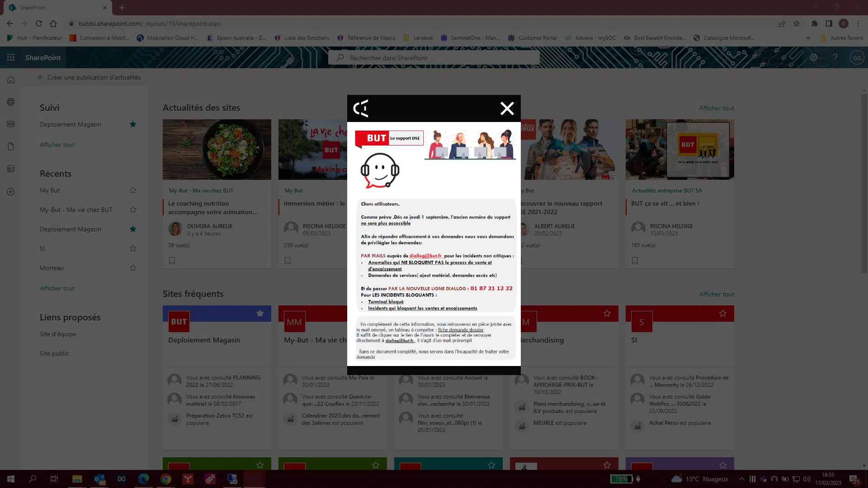Bookmark the Immersion métier news article
Image resolution: width=868 pixels, height=488 pixels.
click(288, 261)
